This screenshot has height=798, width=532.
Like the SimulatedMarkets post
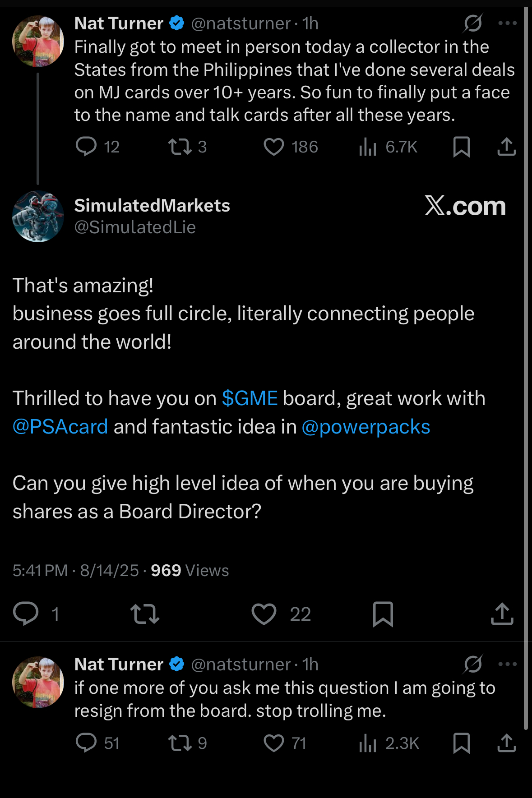pyautogui.click(x=264, y=613)
